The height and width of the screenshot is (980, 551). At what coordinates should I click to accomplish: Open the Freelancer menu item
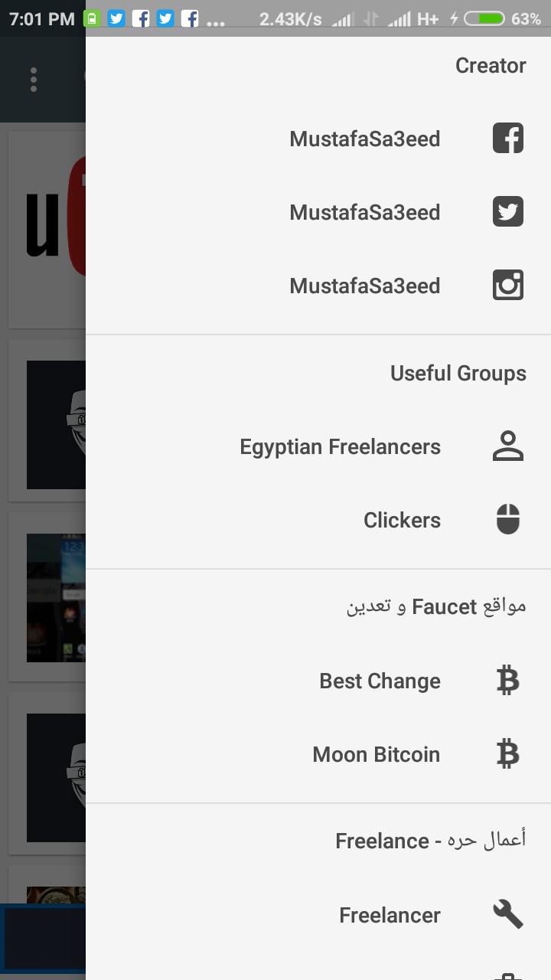point(390,915)
